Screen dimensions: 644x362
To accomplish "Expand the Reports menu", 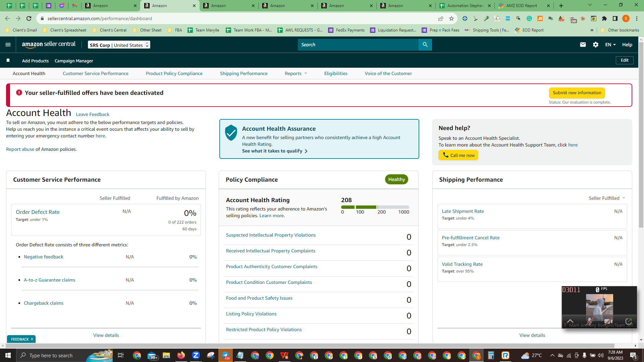I will coord(296,73).
